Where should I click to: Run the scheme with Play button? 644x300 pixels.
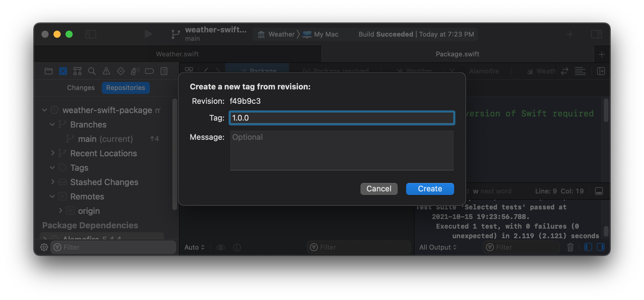(148, 34)
